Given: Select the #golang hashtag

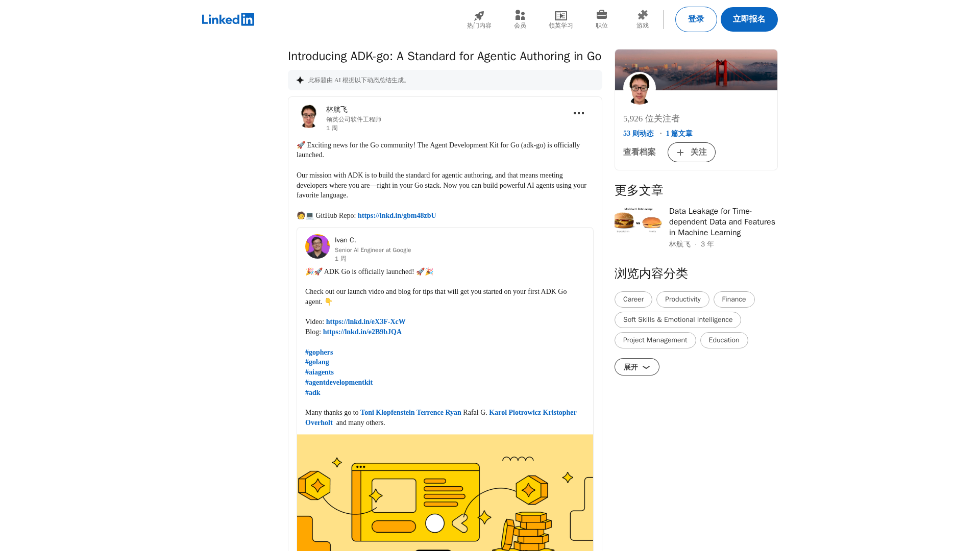Looking at the screenshot, I should pos(317,362).
